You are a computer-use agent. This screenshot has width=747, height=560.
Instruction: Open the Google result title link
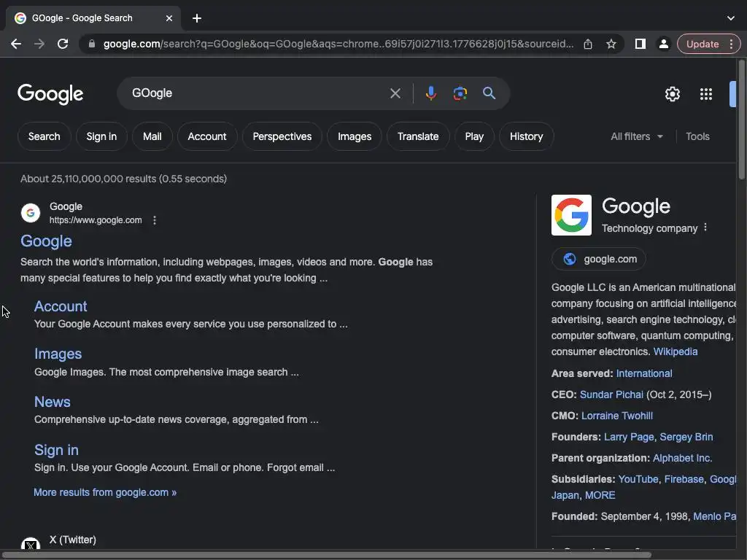coord(46,241)
